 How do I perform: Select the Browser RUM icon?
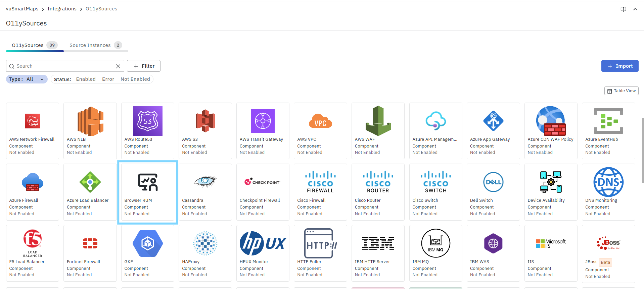pos(147,182)
